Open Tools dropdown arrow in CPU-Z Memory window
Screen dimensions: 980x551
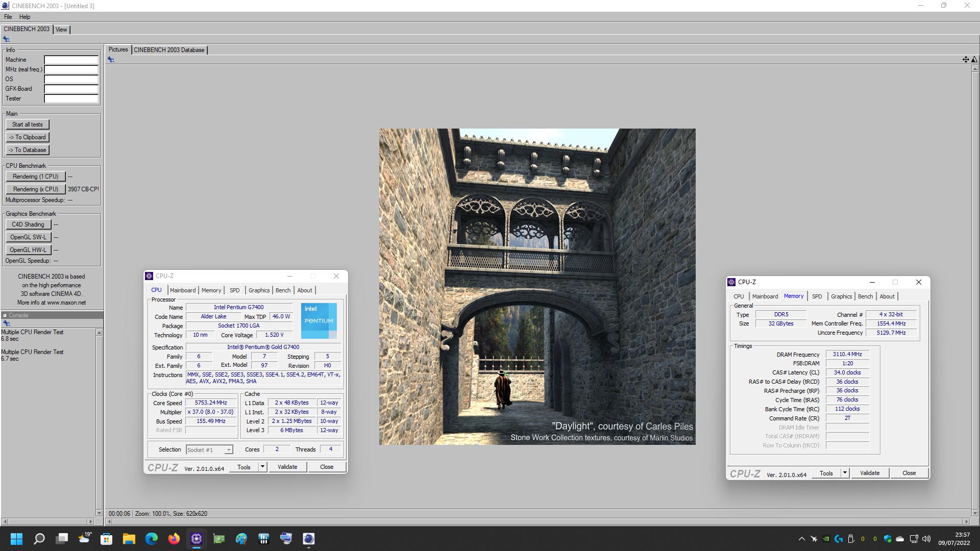click(845, 473)
